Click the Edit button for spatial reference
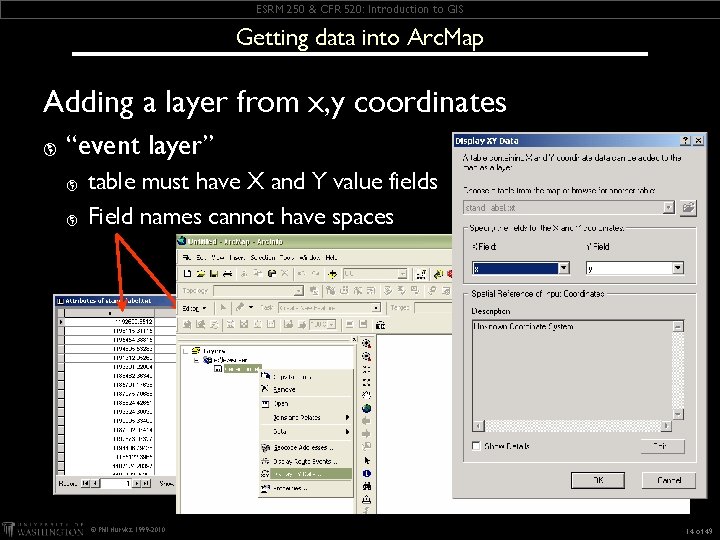This screenshot has height=540, width=720. click(x=662, y=445)
